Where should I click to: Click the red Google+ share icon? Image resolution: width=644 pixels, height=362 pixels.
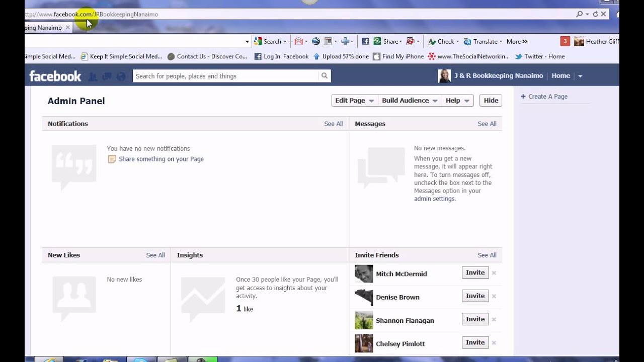coord(410,42)
